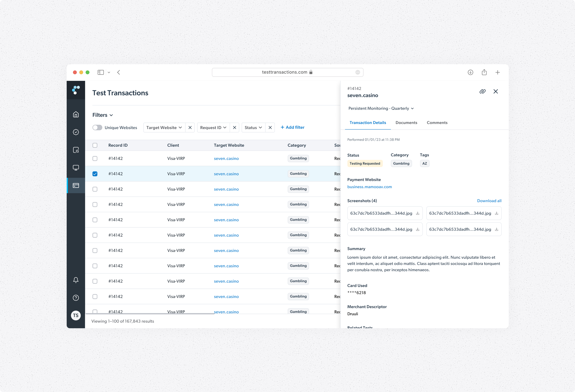Switch to Transaction Details tab
Screen dimensions: 575x392
pyautogui.click(x=368, y=123)
